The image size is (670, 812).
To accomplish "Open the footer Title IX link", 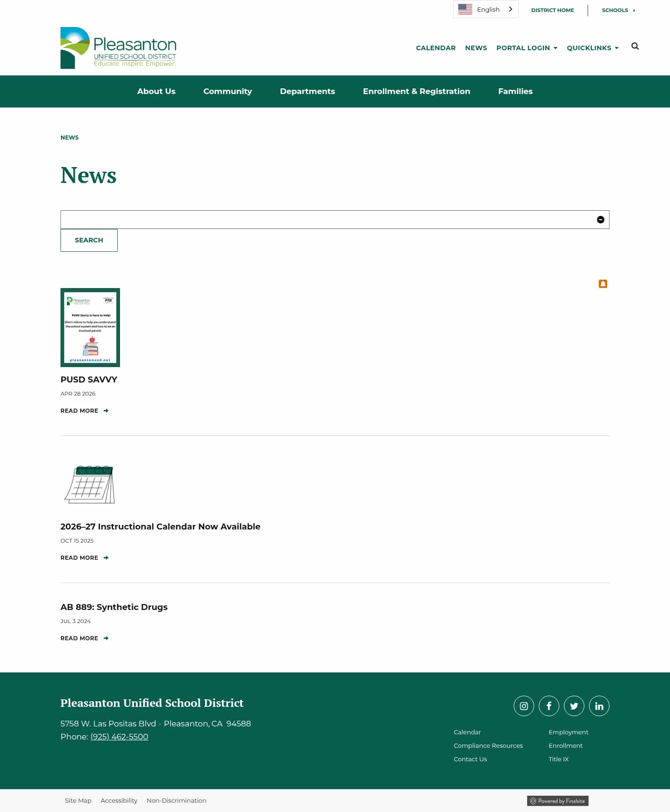I will 558,759.
